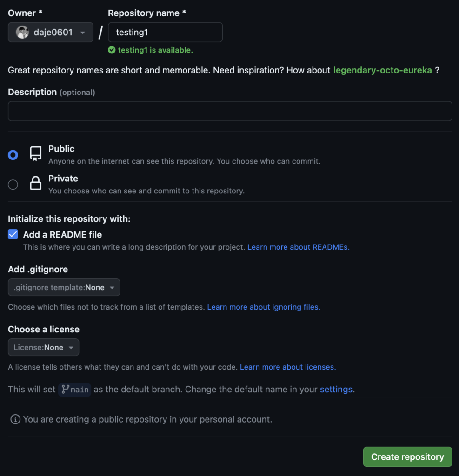Open Learn more about READMEs link
Image resolution: width=459 pixels, height=476 pixels.
pos(298,247)
